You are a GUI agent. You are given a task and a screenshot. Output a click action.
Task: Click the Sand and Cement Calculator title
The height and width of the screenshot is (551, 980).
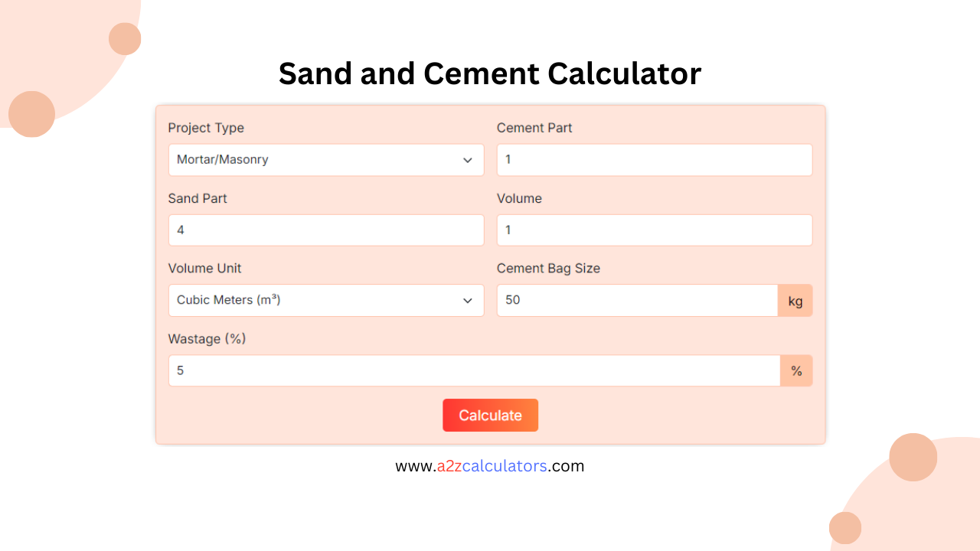(490, 73)
